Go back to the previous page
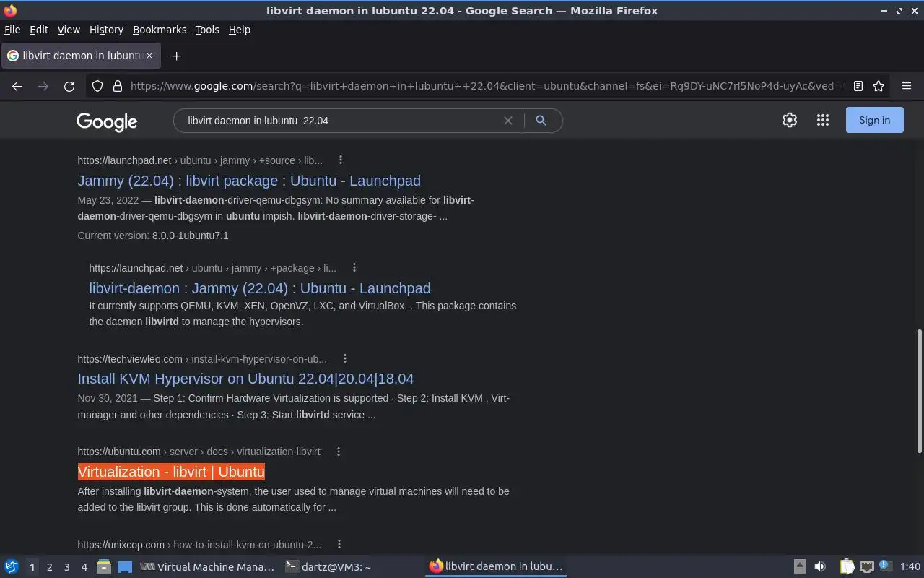Image resolution: width=924 pixels, height=578 pixels. (17, 86)
